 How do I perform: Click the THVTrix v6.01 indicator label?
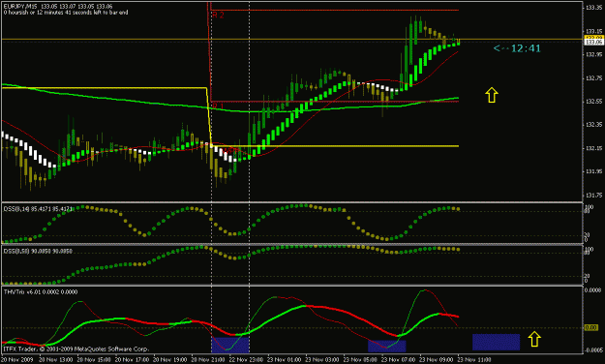click(x=41, y=292)
